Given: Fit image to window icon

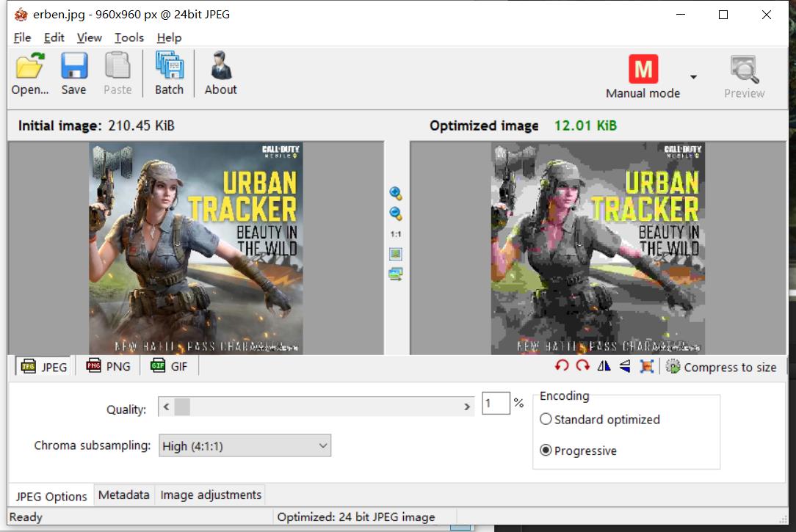Looking at the screenshot, I should 396,254.
